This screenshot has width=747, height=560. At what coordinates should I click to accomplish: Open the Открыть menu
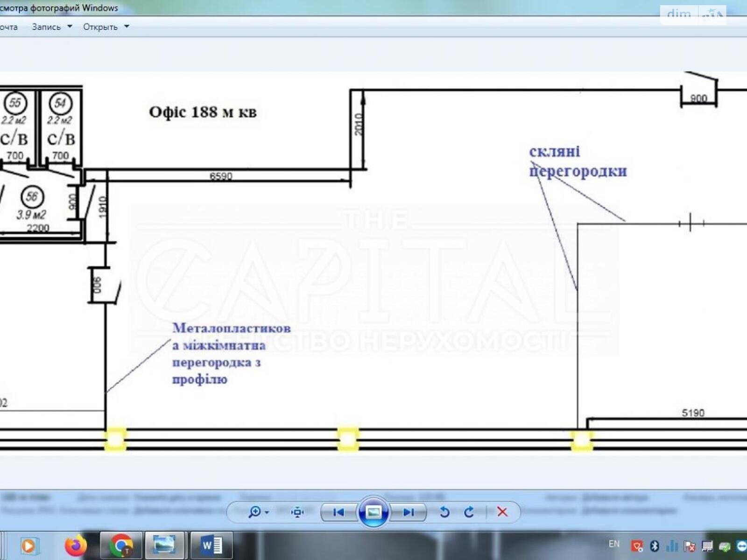(100, 27)
